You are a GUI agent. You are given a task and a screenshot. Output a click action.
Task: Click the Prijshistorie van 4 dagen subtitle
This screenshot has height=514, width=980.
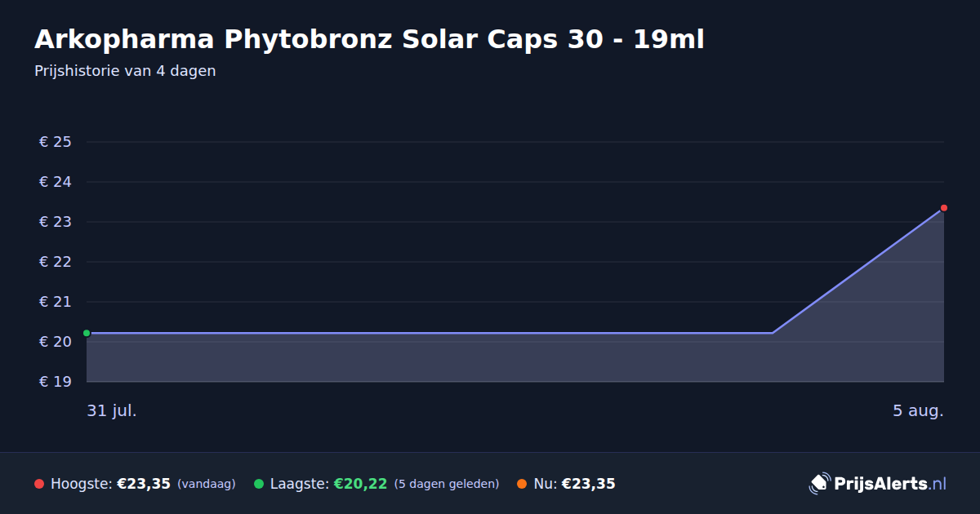coord(125,71)
